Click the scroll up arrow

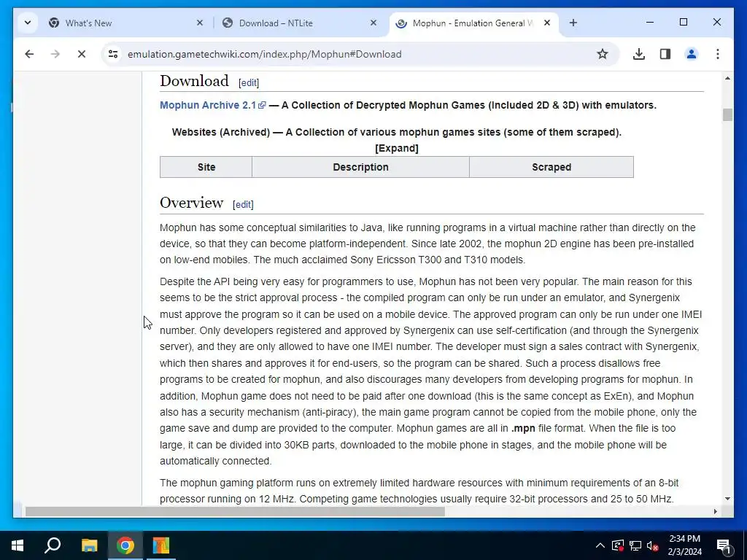click(727, 78)
